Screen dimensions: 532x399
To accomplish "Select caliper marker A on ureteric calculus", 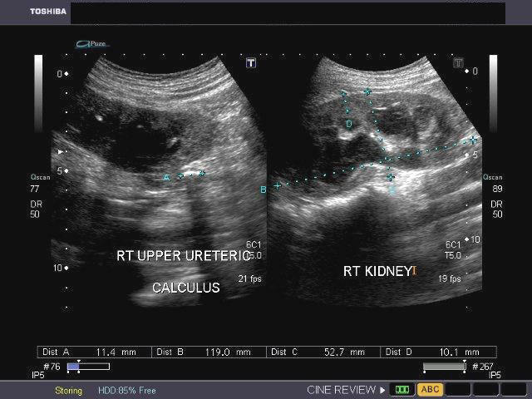I will tap(166, 177).
